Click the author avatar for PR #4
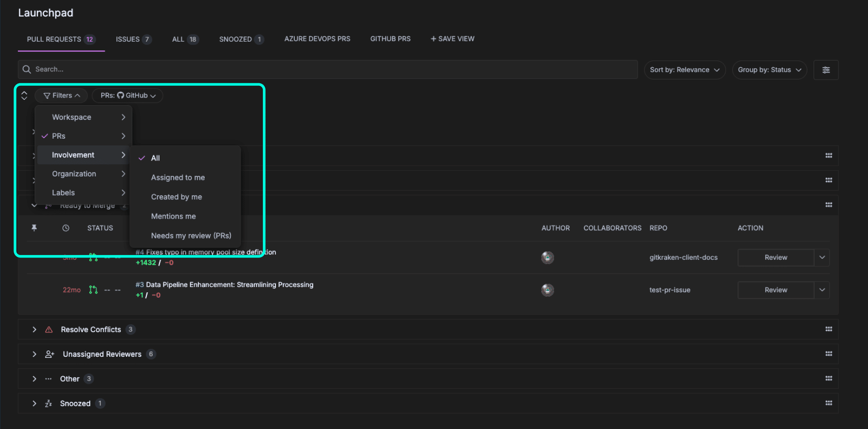Viewport: 868px width, 429px height. 547,257
